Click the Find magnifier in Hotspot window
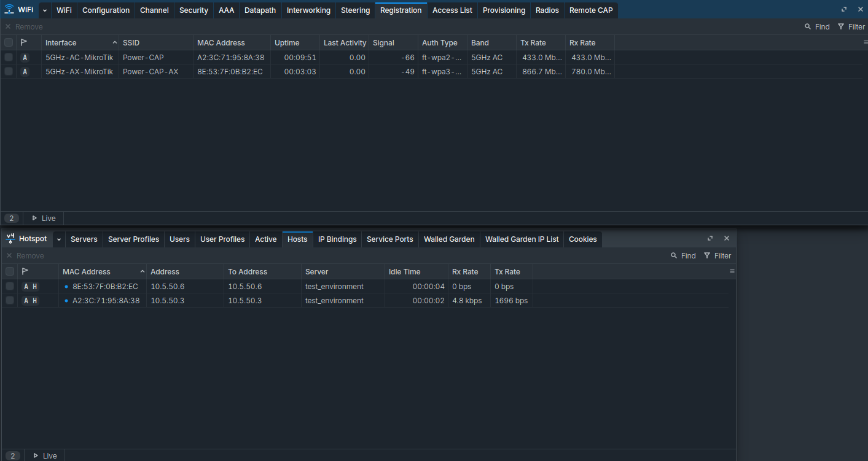This screenshot has height=461, width=868. click(674, 256)
